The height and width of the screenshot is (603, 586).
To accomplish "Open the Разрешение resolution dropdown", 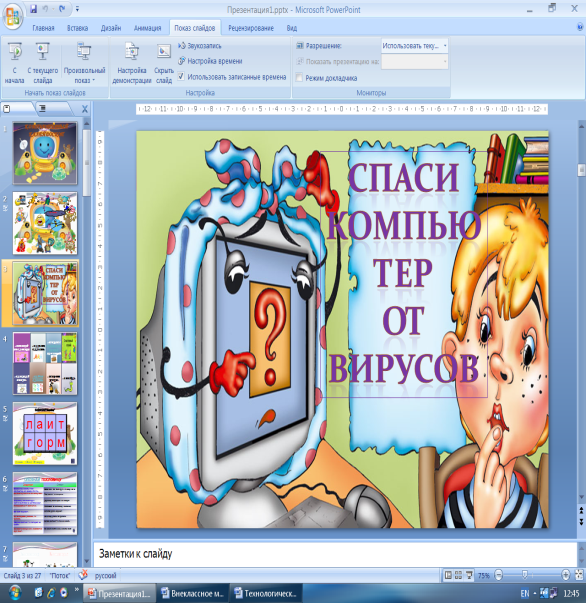I will (x=415, y=46).
